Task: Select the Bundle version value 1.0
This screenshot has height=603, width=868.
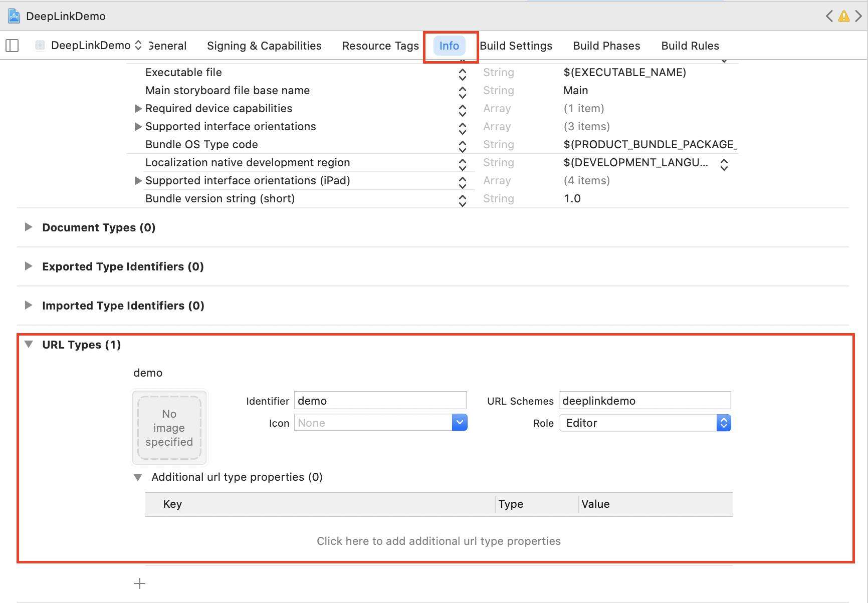Action: click(x=572, y=198)
